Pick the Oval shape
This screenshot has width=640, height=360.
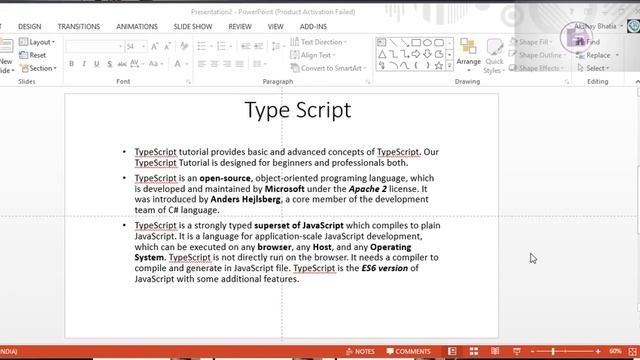pyautogui.click(x=427, y=42)
